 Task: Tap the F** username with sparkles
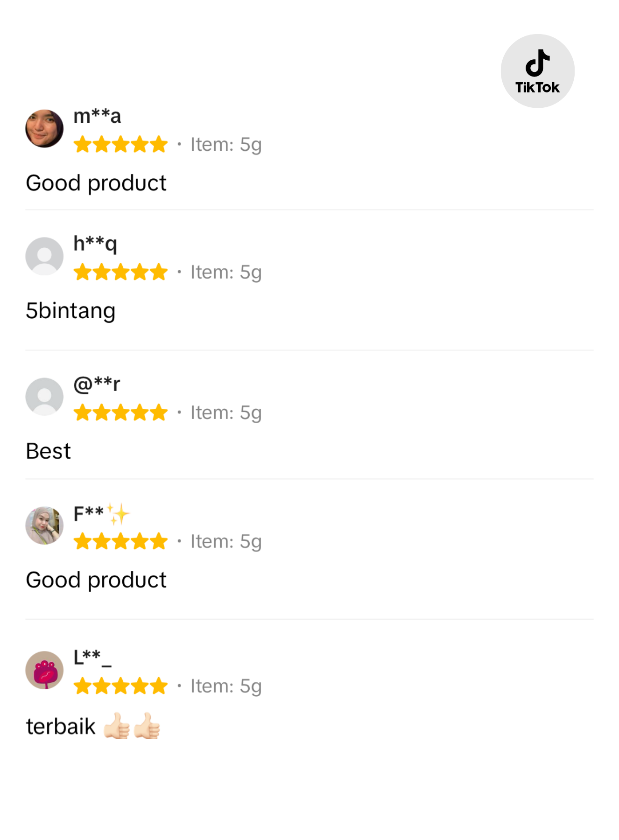click(x=101, y=513)
